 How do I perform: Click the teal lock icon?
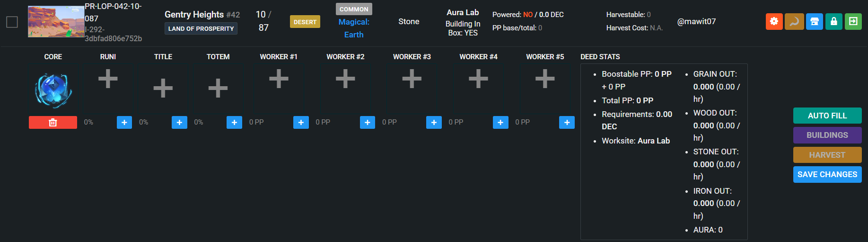tap(834, 21)
